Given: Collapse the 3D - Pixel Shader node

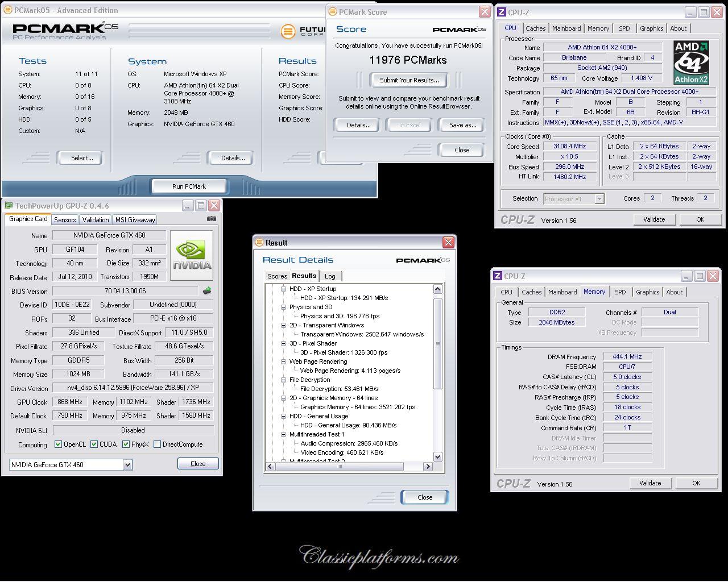Looking at the screenshot, I should (x=283, y=343).
